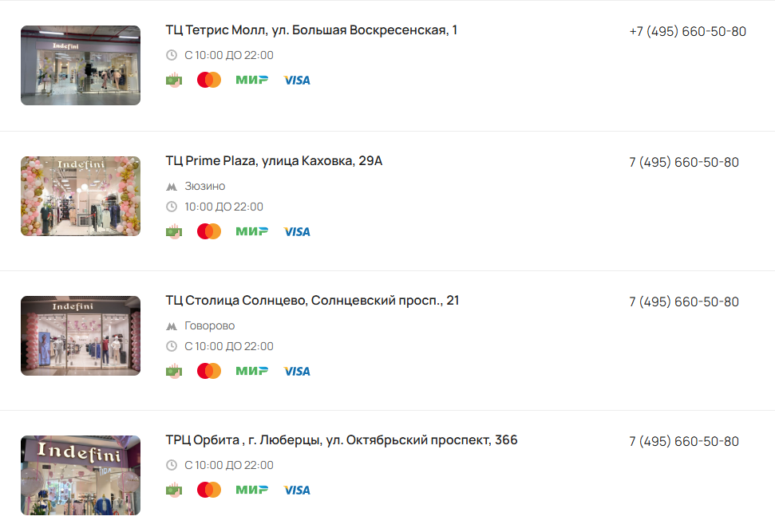
Task: Click the phone number for Prime Plaza store
Action: tap(684, 162)
